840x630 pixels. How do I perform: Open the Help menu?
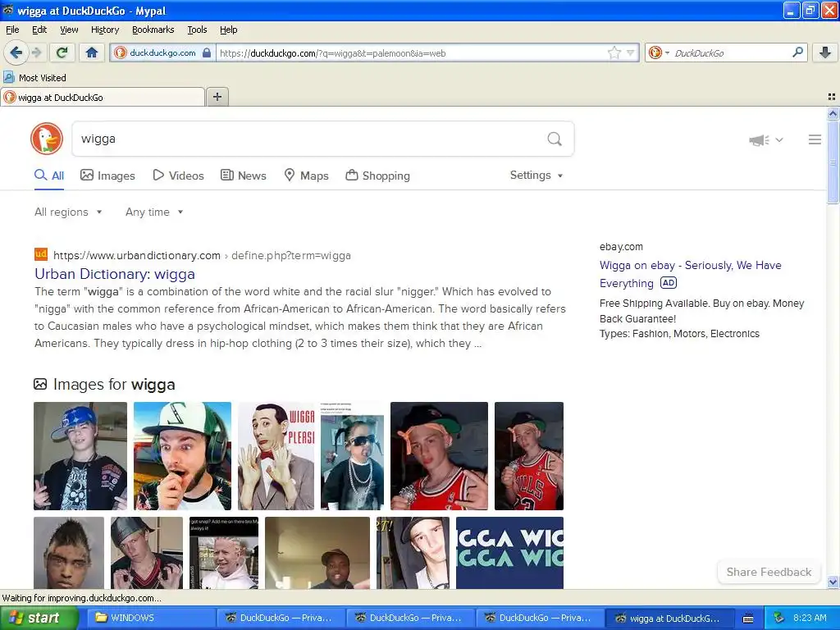pos(228,30)
